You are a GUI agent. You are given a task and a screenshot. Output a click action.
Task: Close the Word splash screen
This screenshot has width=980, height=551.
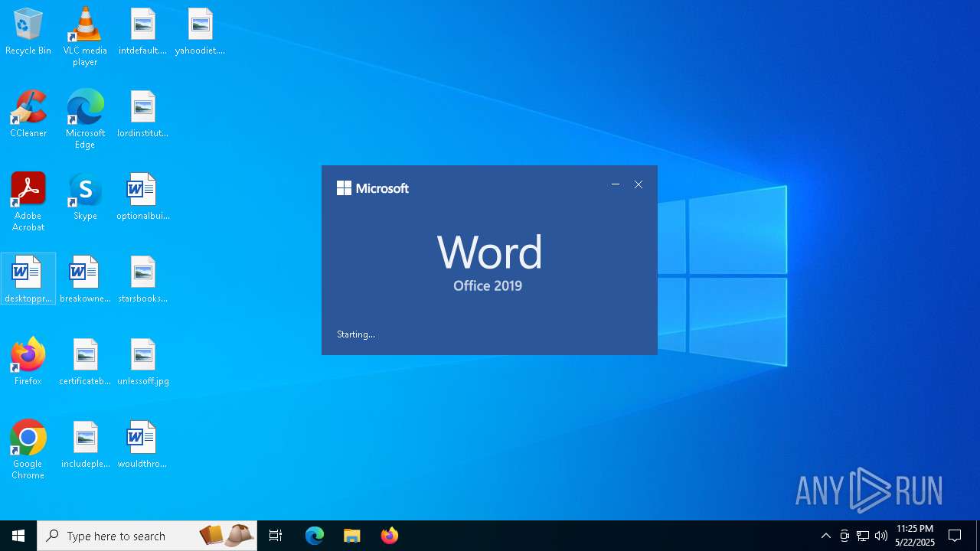pyautogui.click(x=639, y=184)
